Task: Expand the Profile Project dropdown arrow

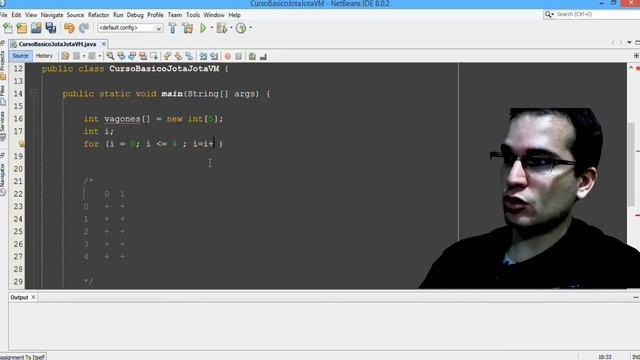Action: [x=250, y=28]
